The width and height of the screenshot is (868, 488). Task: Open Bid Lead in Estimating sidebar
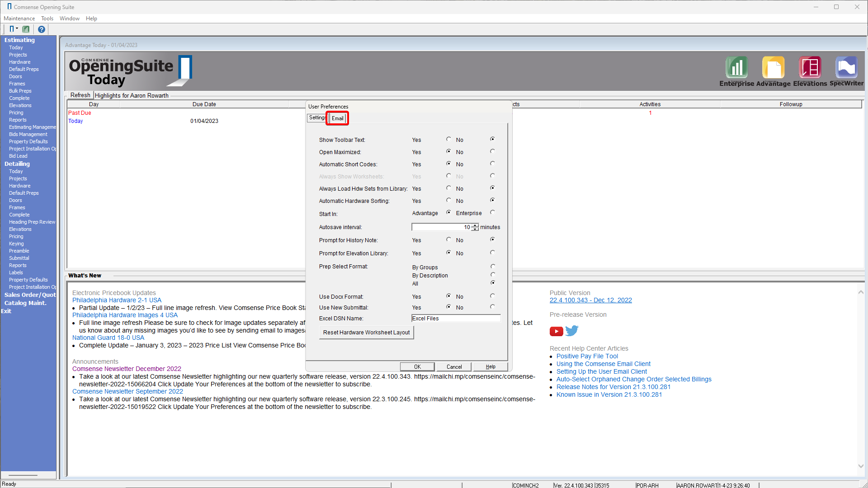tap(18, 156)
